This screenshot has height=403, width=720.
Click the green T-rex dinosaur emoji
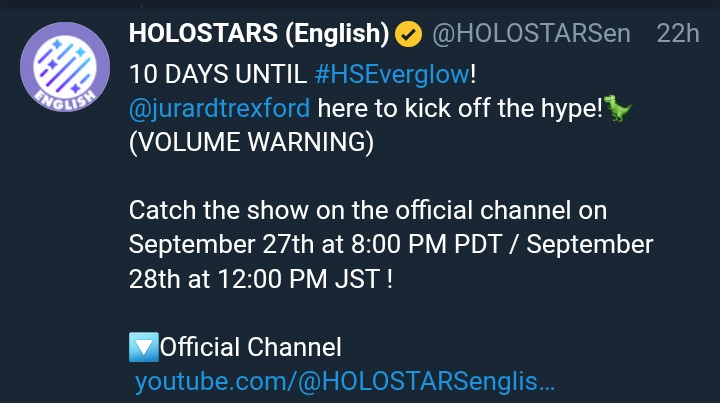tap(618, 107)
